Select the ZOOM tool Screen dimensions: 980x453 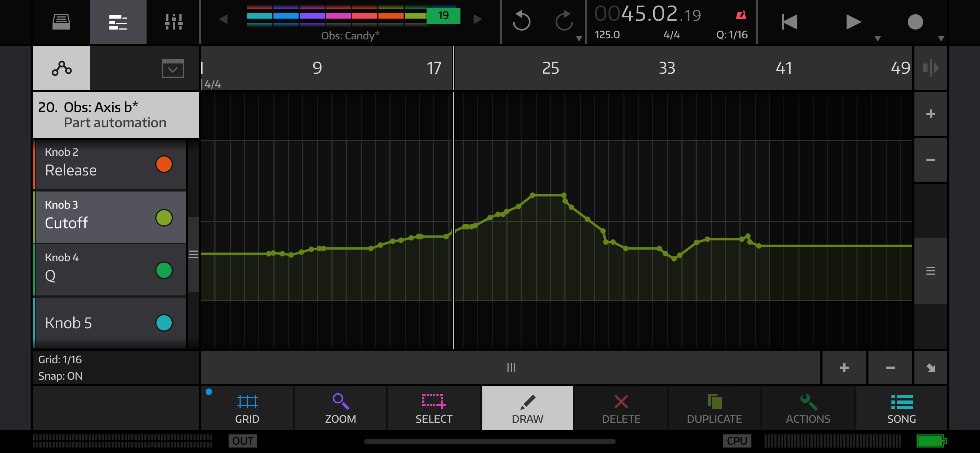341,409
